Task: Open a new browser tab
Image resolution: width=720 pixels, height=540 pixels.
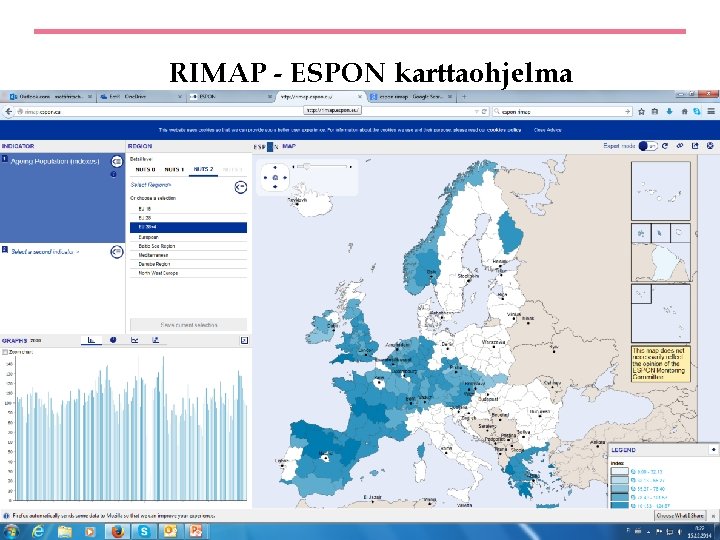Action: click(x=464, y=96)
